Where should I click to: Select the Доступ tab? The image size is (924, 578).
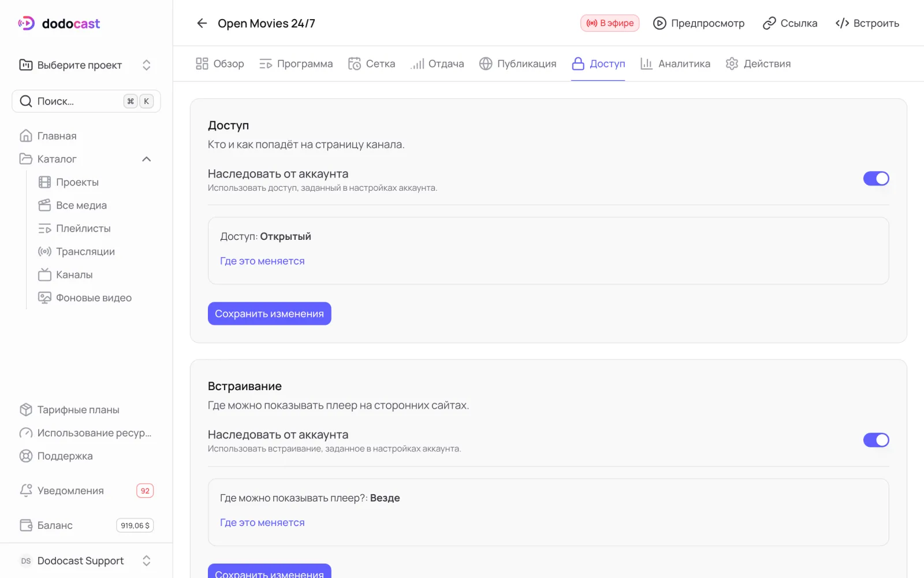(x=598, y=64)
